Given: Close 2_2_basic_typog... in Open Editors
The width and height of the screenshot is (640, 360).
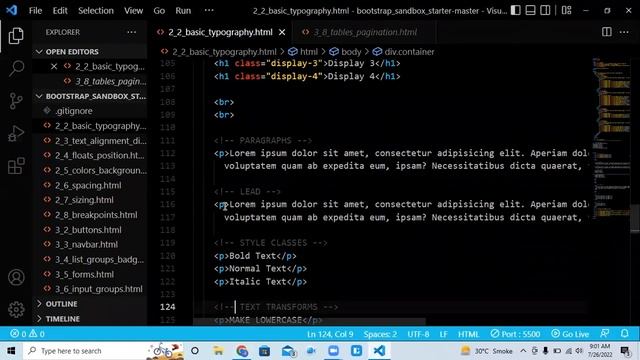Looking at the screenshot, I should point(54,66).
